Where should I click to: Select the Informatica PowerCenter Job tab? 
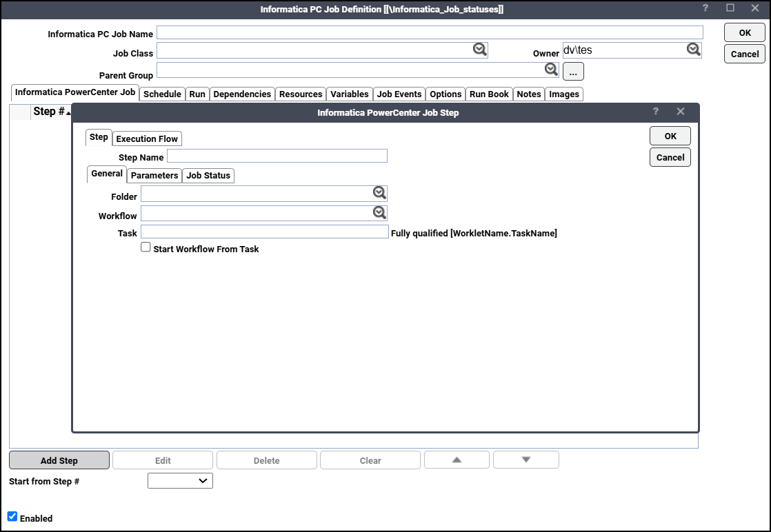tap(75, 92)
